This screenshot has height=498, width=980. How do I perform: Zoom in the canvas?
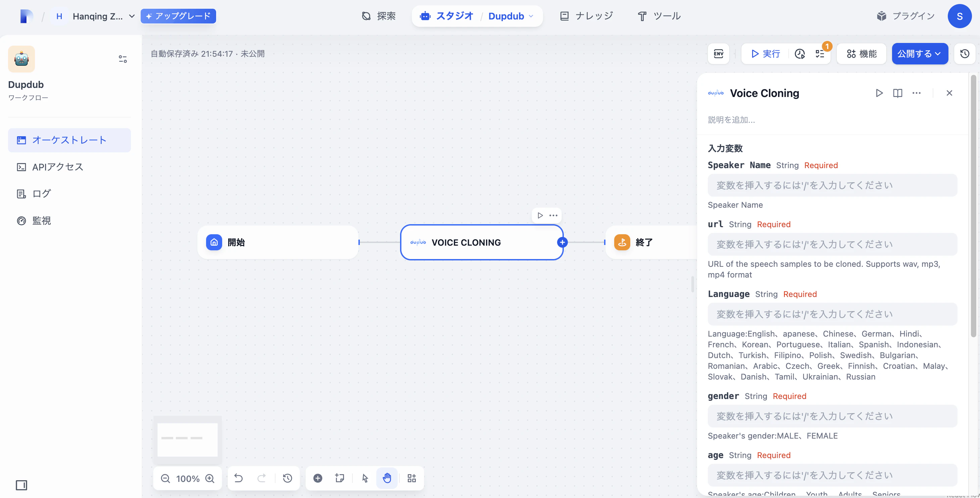(210, 478)
